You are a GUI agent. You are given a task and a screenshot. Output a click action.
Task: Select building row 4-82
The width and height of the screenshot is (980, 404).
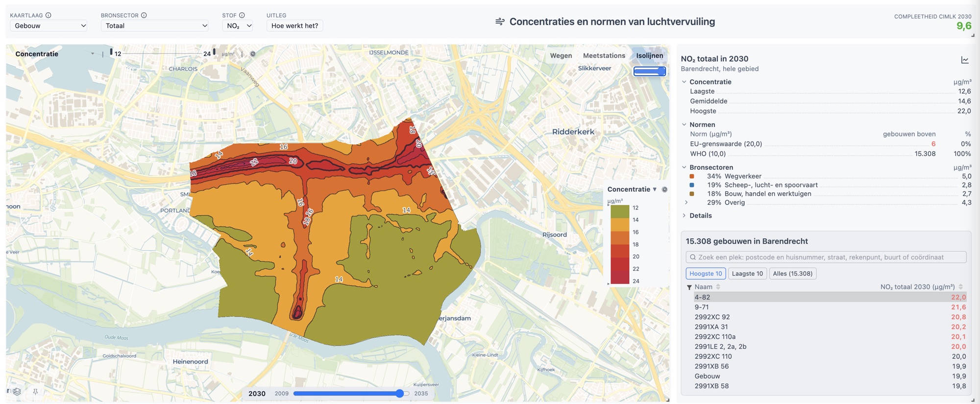830,297
